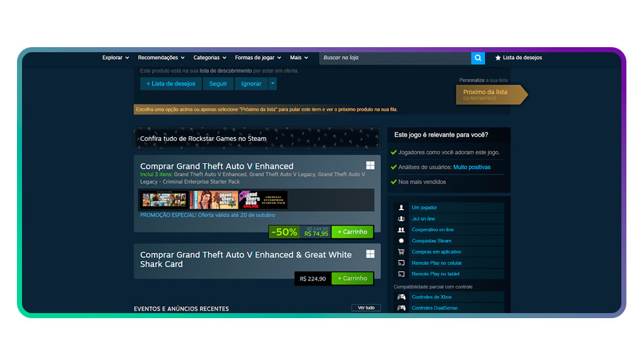Screen dimensions: 644x337
Task: Add GTA V Enhanced to cart at R$ 74,95
Action: (x=352, y=232)
